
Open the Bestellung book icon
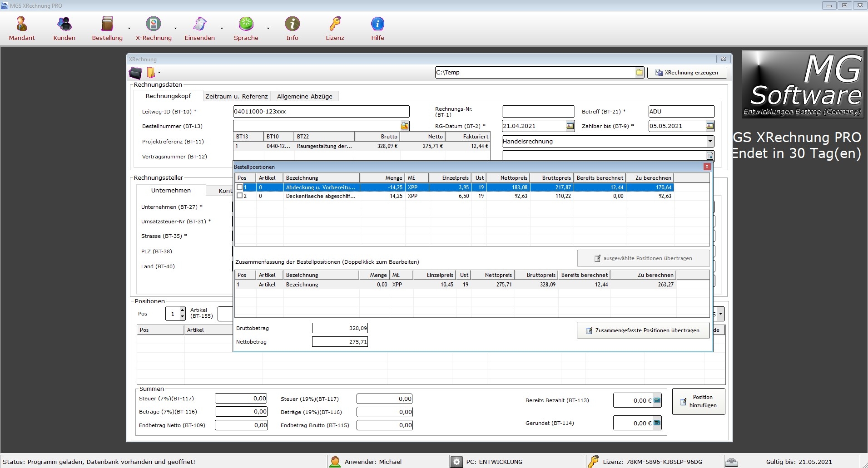[x=107, y=24]
